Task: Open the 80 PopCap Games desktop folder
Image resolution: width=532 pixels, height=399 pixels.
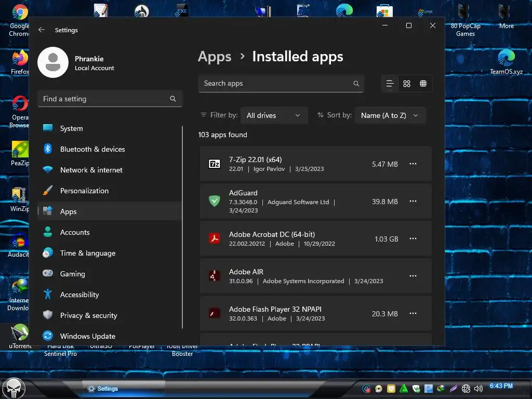Action: 465,20
